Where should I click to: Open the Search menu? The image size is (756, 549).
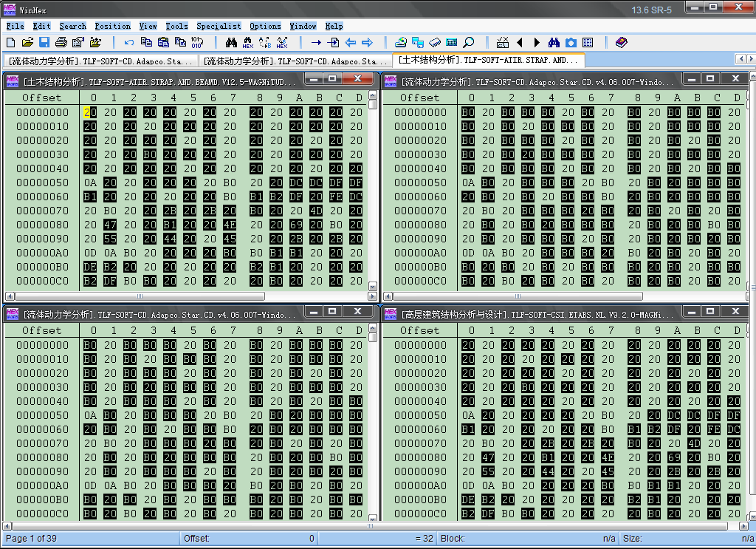(73, 26)
